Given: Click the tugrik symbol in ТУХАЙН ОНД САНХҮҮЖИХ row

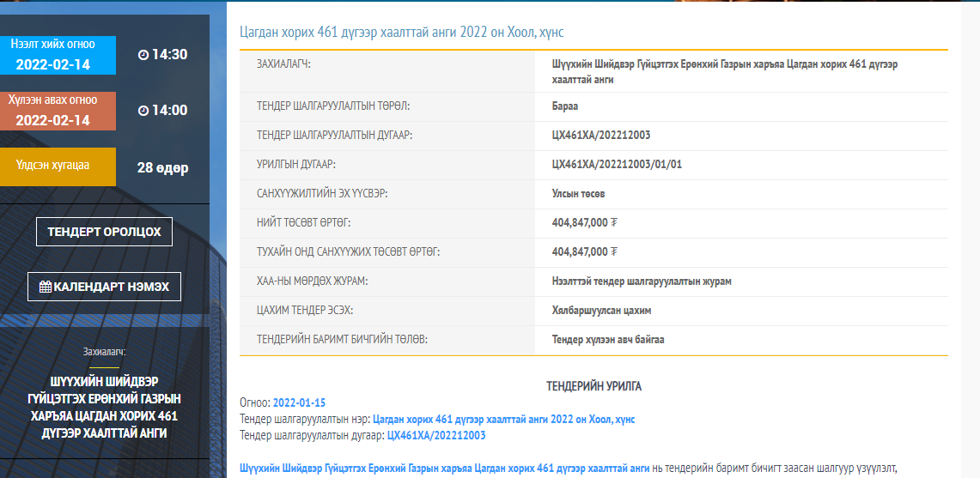Looking at the screenshot, I should pyautogui.click(x=613, y=252).
